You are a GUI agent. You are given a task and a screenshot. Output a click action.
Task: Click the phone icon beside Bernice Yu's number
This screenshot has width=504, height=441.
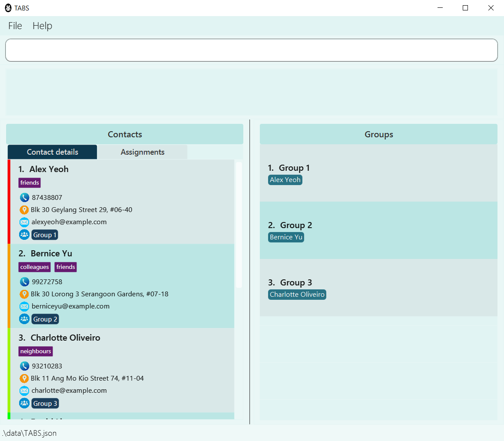[24, 282]
